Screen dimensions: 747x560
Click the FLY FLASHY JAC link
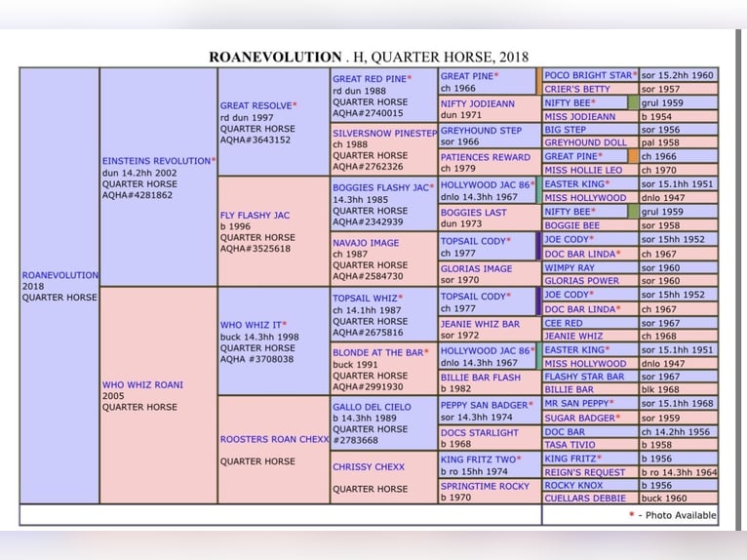coord(255,216)
